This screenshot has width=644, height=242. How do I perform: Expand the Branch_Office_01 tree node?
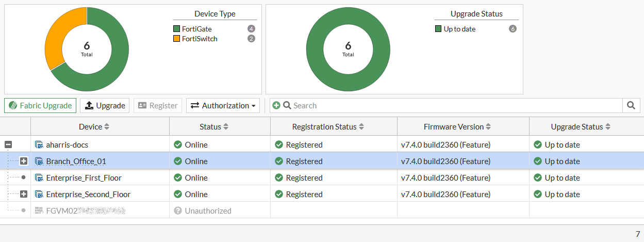pos(24,162)
